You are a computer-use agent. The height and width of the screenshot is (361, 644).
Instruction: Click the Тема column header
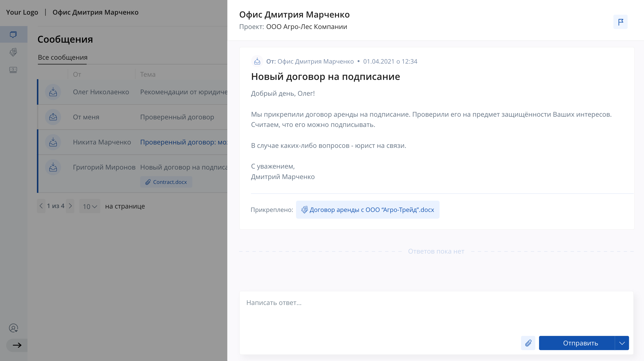(x=148, y=75)
